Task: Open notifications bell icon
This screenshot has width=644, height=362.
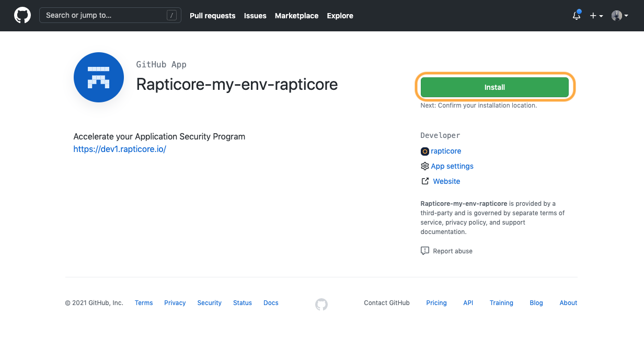Action: coord(577,16)
